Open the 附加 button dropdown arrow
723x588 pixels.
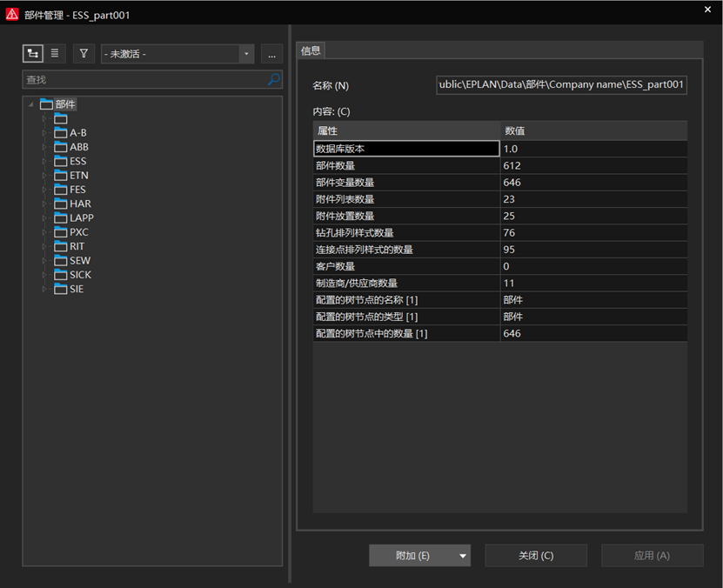tap(463, 556)
